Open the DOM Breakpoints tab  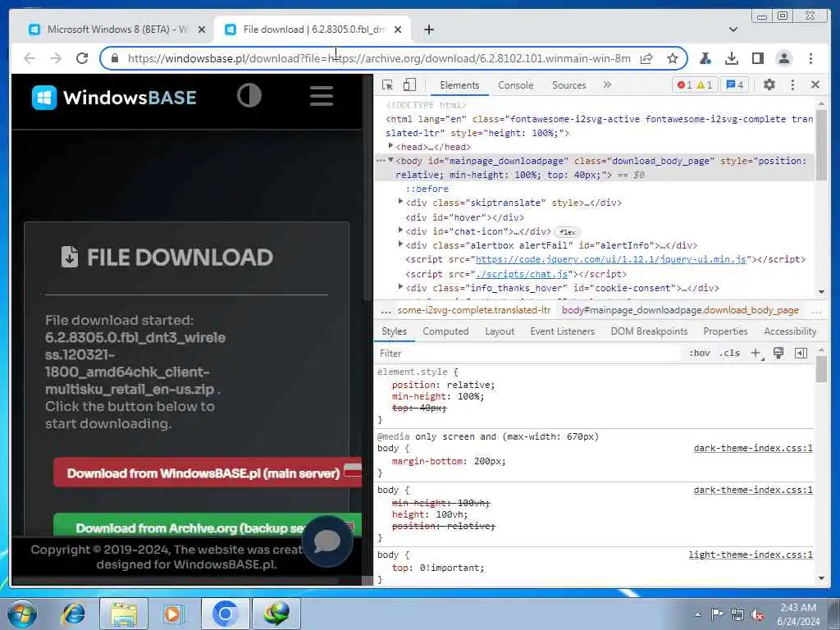(650, 331)
